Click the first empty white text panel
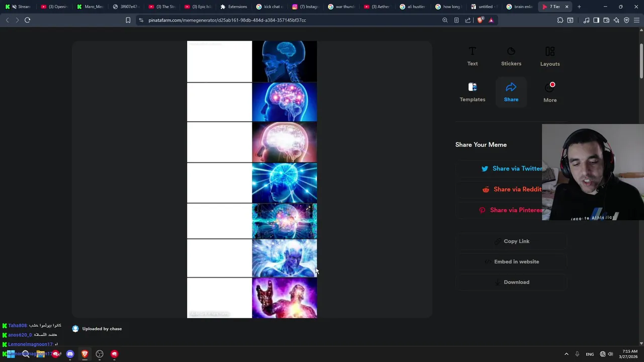 [x=219, y=61]
